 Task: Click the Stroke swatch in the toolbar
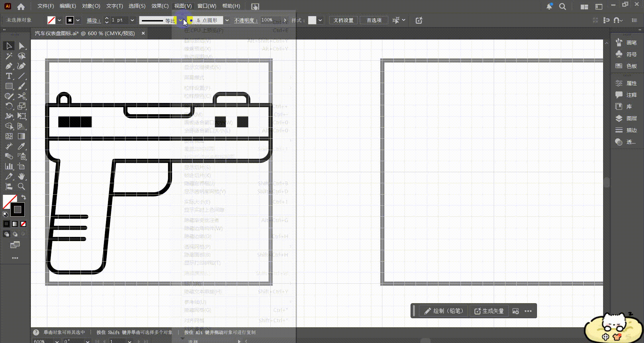[17, 210]
